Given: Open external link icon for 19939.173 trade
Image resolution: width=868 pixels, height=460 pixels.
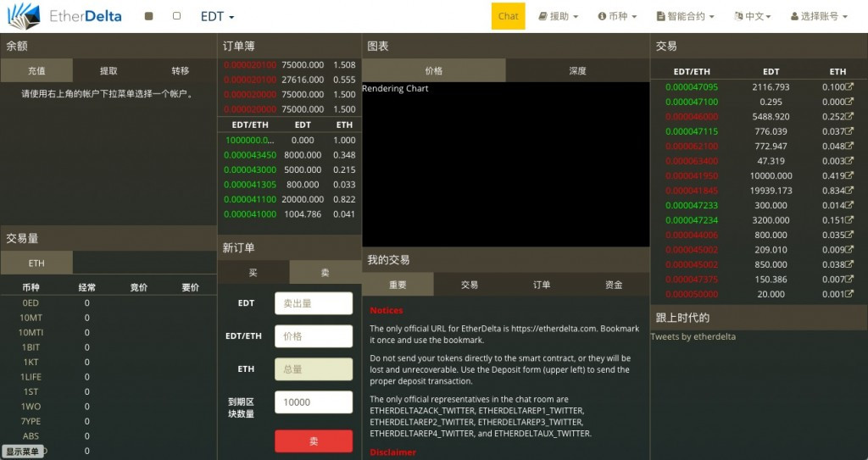Looking at the screenshot, I should (x=849, y=191).
